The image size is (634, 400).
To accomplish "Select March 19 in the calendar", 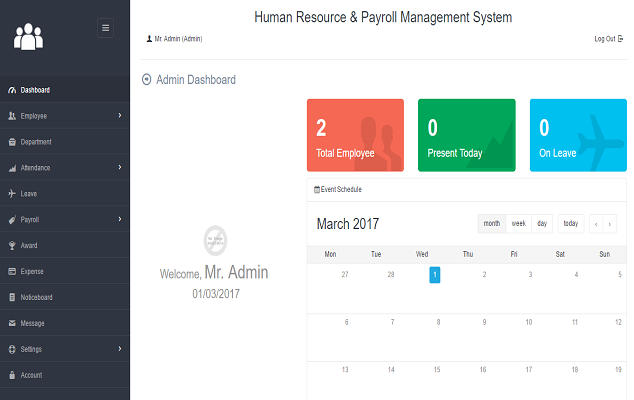I will click(618, 370).
